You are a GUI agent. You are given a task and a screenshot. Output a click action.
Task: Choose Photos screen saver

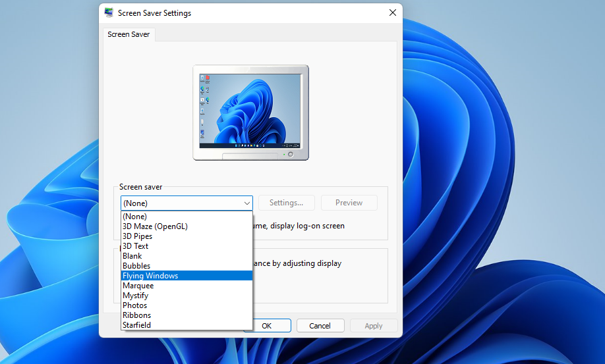(x=187, y=305)
